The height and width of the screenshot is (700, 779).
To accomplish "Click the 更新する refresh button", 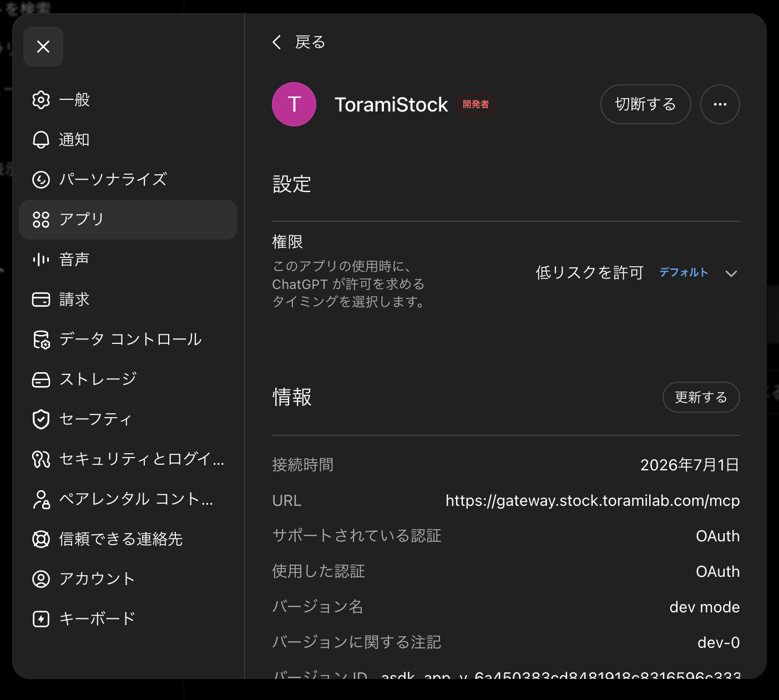I will click(x=701, y=397).
